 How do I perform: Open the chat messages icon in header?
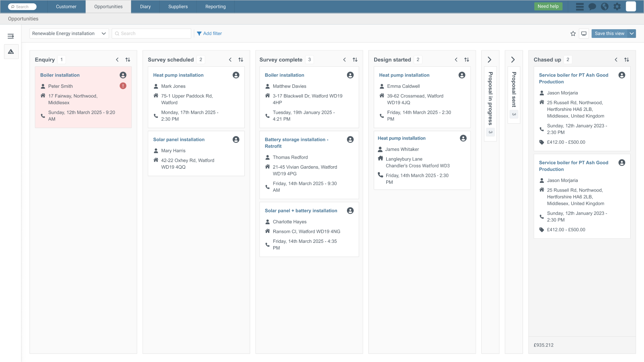point(592,7)
